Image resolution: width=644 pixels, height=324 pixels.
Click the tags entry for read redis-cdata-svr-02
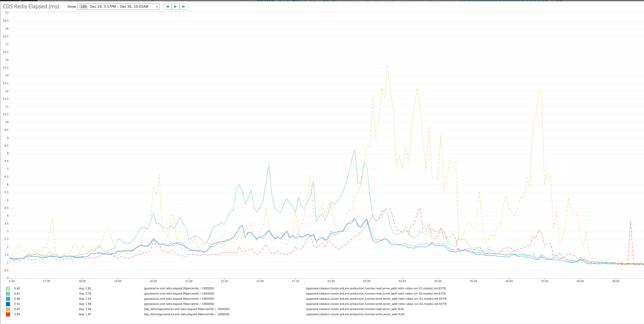point(376,293)
